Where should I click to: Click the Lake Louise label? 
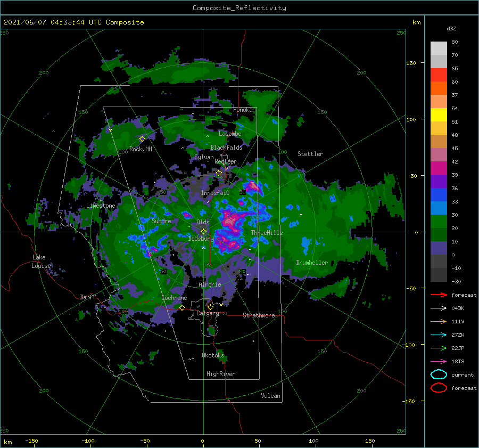click(x=41, y=262)
